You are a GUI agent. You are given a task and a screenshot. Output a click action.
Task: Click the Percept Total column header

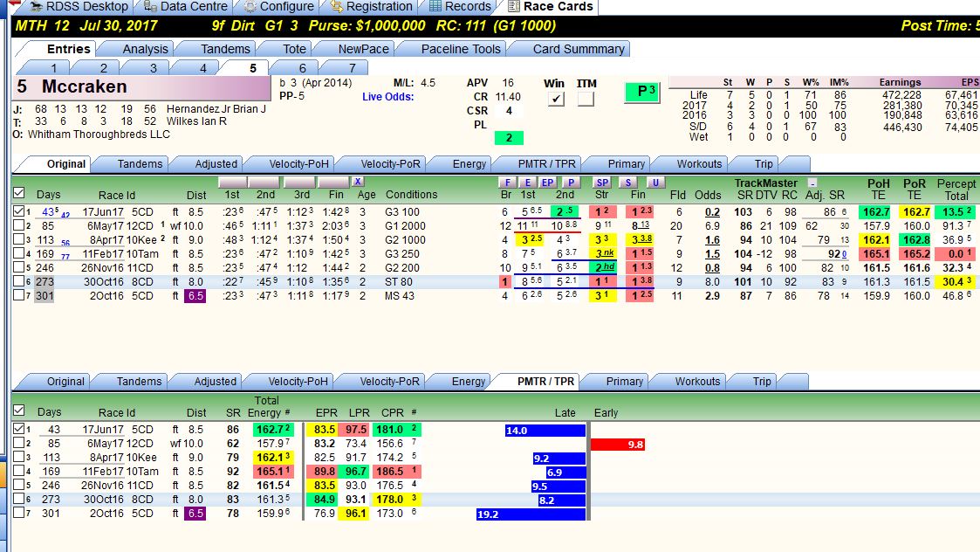[x=956, y=189]
